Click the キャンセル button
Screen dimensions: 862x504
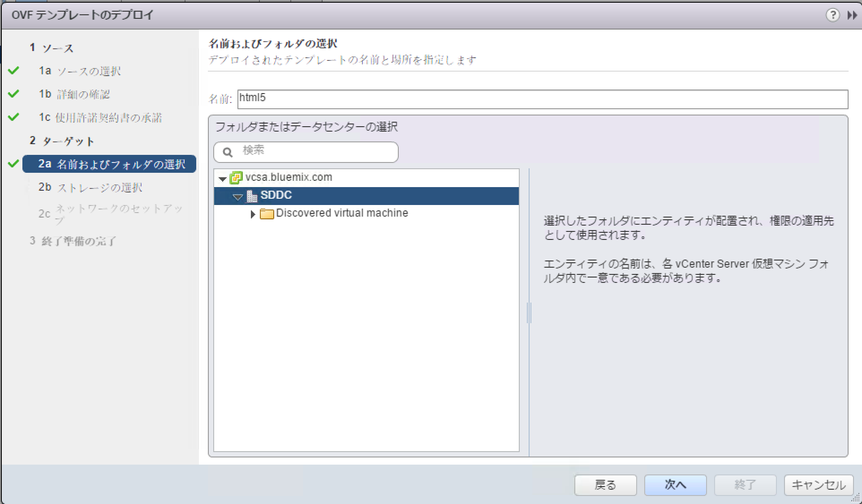point(818,485)
